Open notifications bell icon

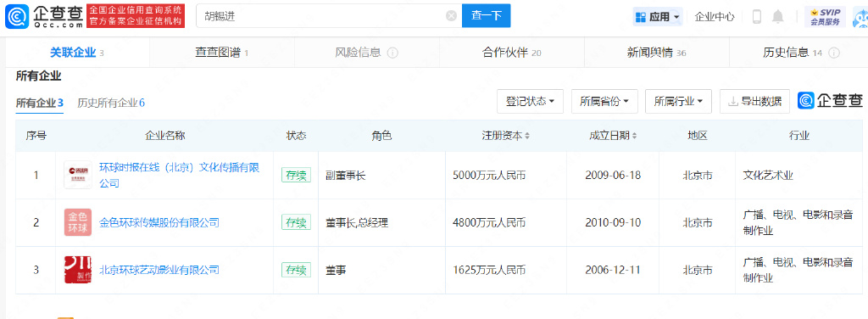[778, 17]
